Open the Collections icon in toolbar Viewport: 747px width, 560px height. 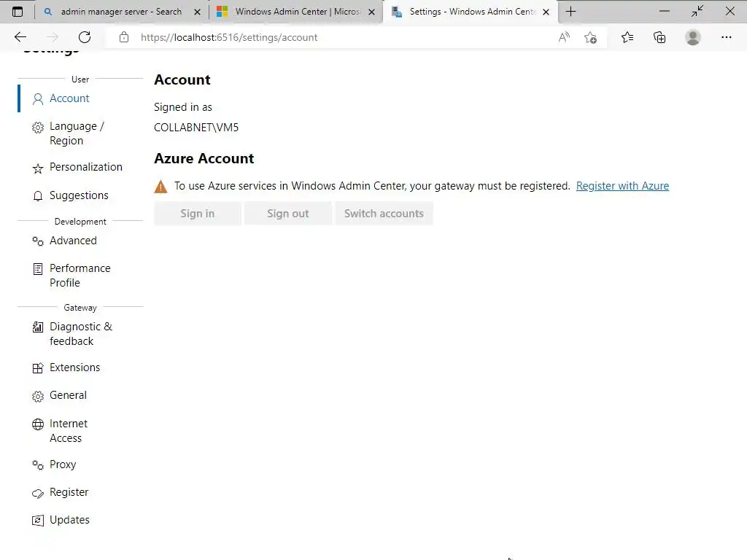coord(659,37)
